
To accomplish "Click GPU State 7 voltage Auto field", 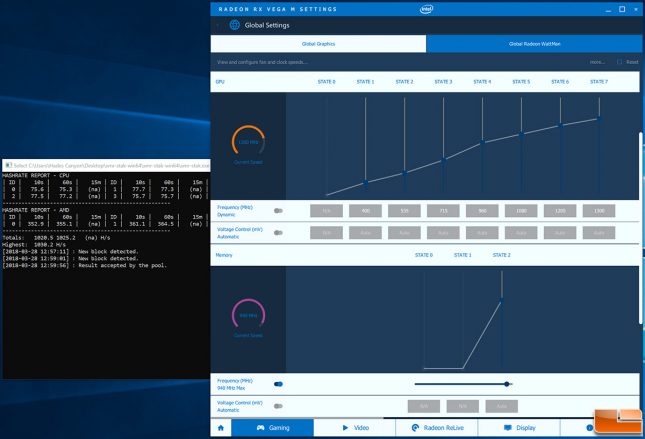I will 599,233.
